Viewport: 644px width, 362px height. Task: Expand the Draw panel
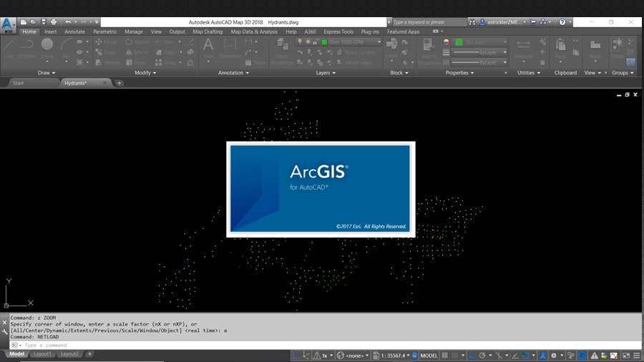[x=47, y=73]
